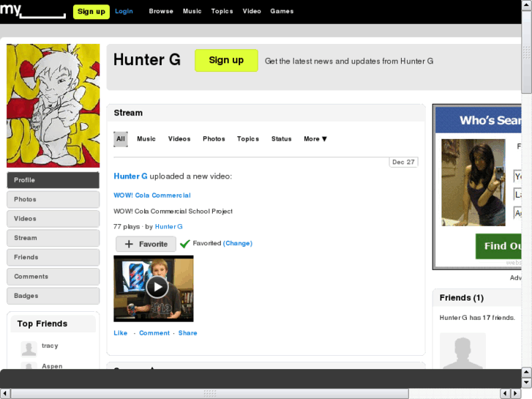Open the Profile sidebar section

[x=53, y=180]
